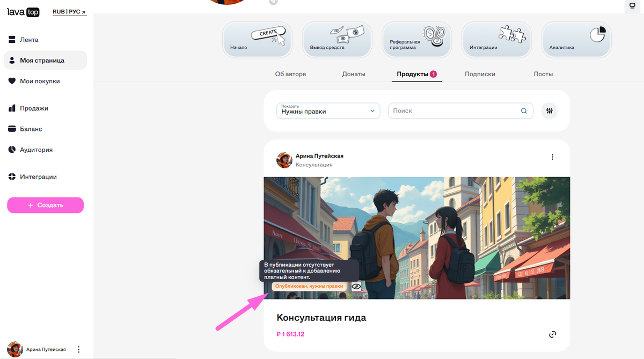Open the filter settings sliders icon
The width and height of the screenshot is (644, 359).
tap(550, 111)
